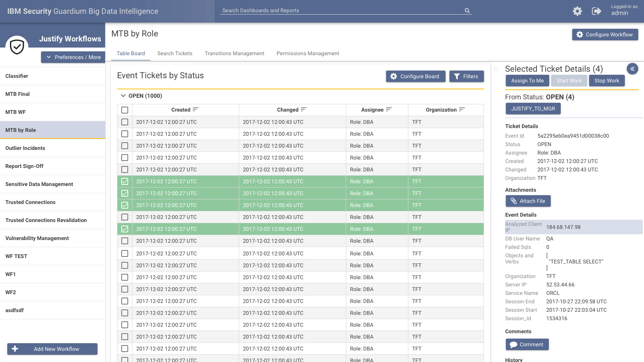Click the Filters funnel icon
This screenshot has height=362, width=644.
click(x=457, y=76)
